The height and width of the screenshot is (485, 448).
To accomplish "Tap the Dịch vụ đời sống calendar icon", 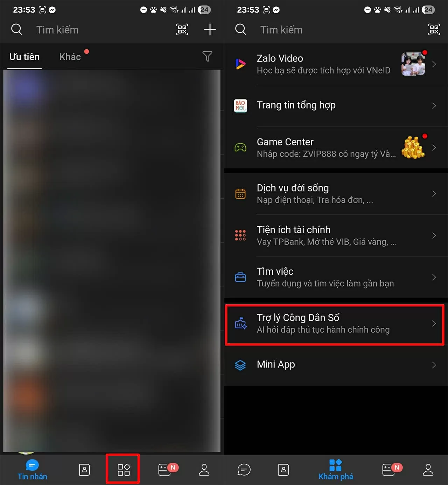I will pyautogui.click(x=240, y=194).
